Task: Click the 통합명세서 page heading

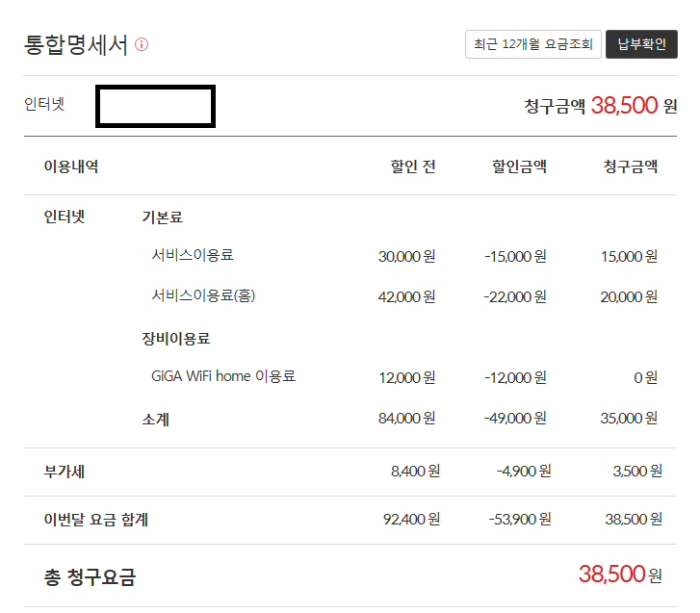Action: 76,44
